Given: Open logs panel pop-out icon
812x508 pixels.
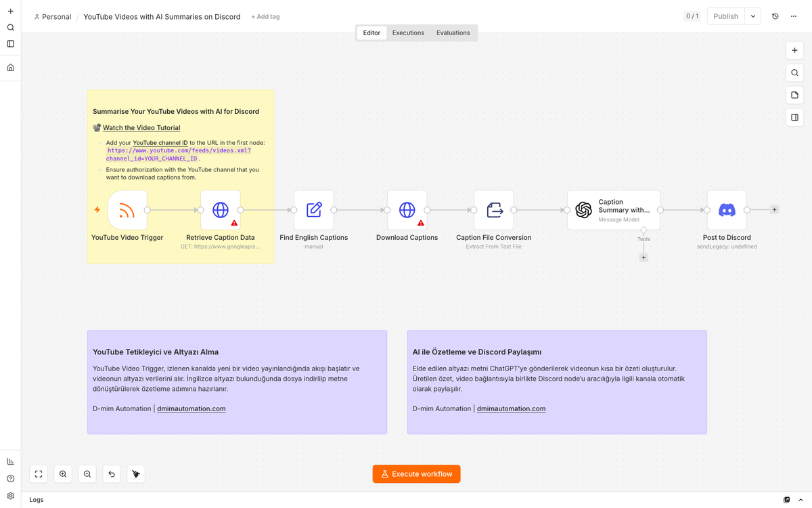Looking at the screenshot, I should [x=786, y=500].
